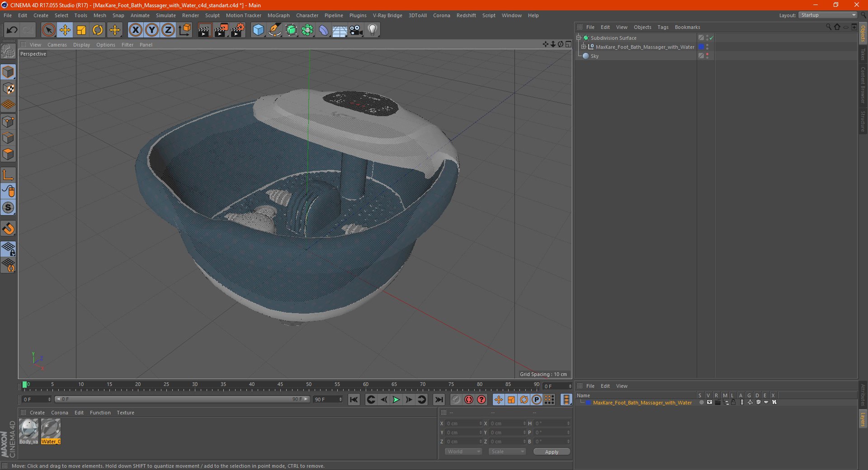Viewport: 868px width, 470px height.
Task: Activate the Move tool
Action: coord(65,30)
